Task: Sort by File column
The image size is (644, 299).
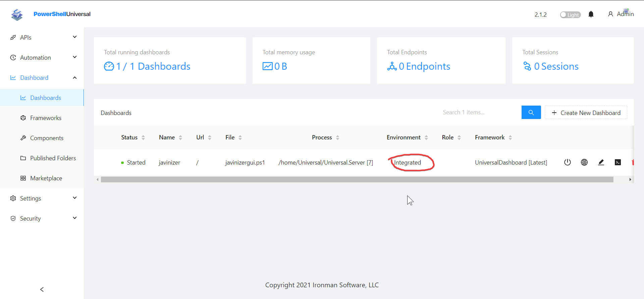Action: click(x=233, y=137)
